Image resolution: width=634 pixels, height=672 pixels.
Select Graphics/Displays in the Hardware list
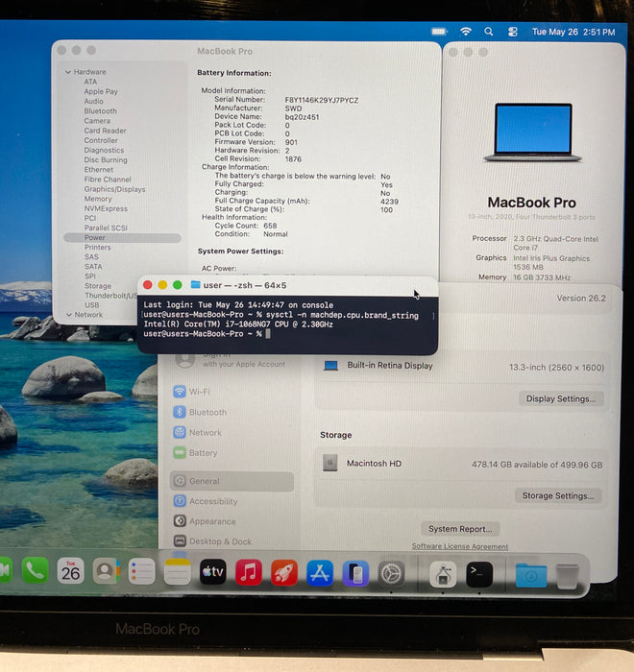point(114,189)
